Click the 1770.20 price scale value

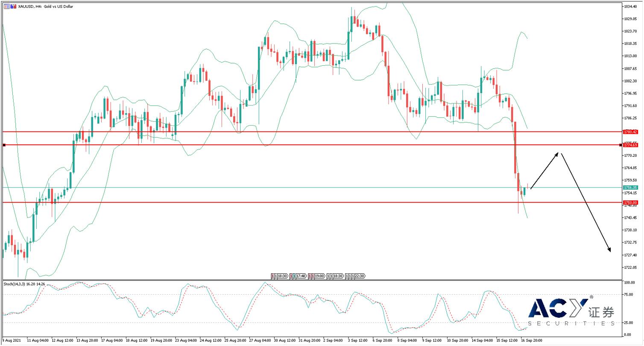click(x=631, y=155)
